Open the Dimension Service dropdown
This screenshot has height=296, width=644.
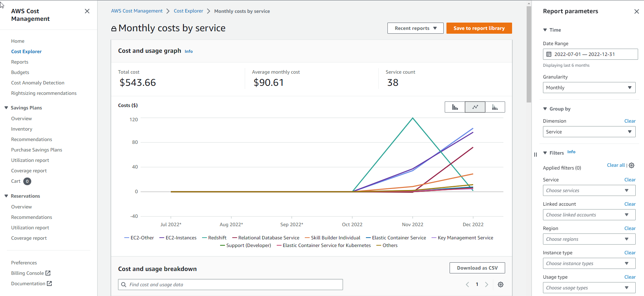(589, 132)
